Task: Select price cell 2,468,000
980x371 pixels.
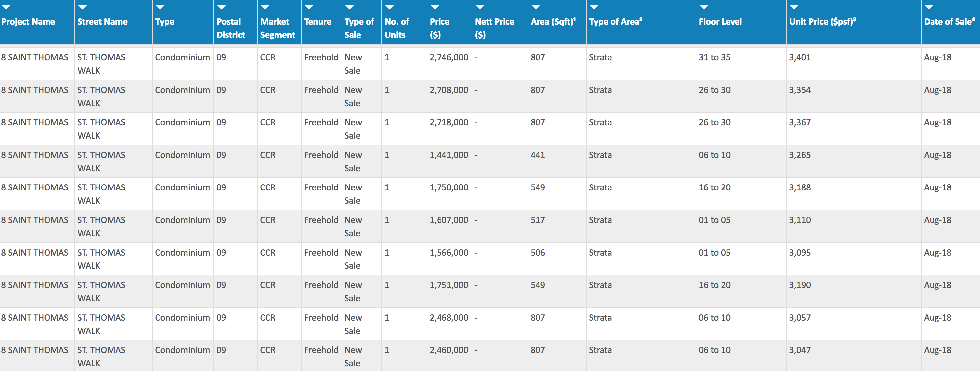Action: [449, 317]
